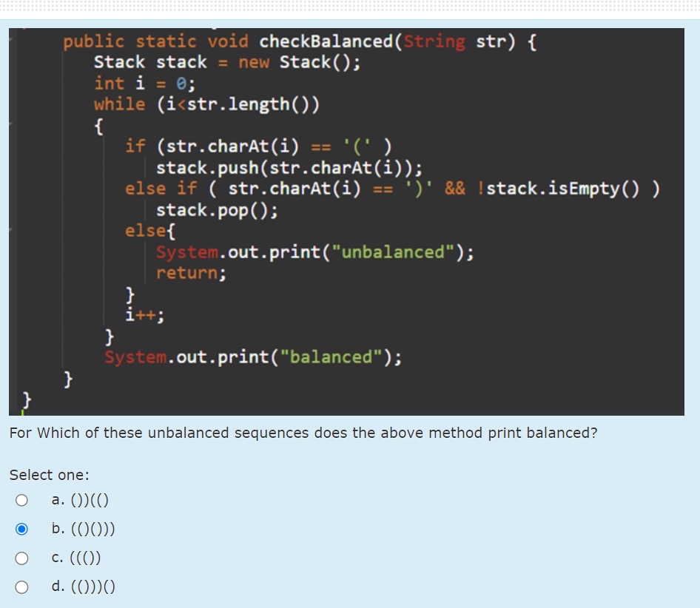Click the answer label (()))()
This screenshot has width=700, height=608.
click(81, 587)
